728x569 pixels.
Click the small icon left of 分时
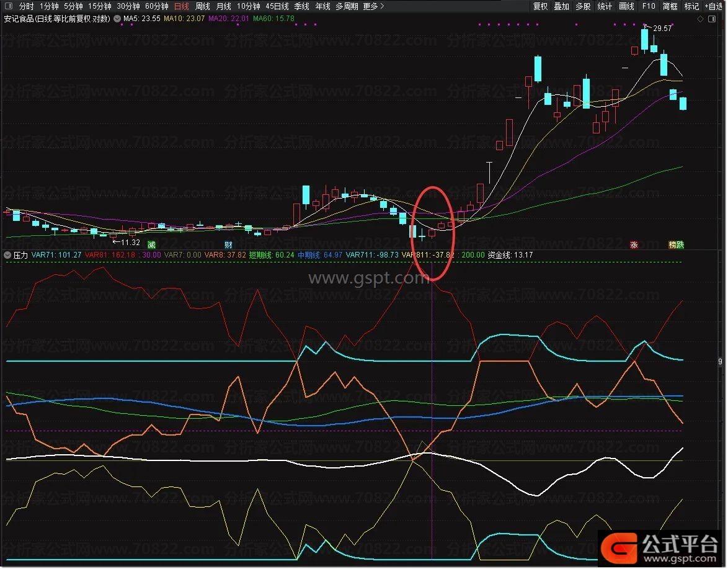click(x=9, y=6)
